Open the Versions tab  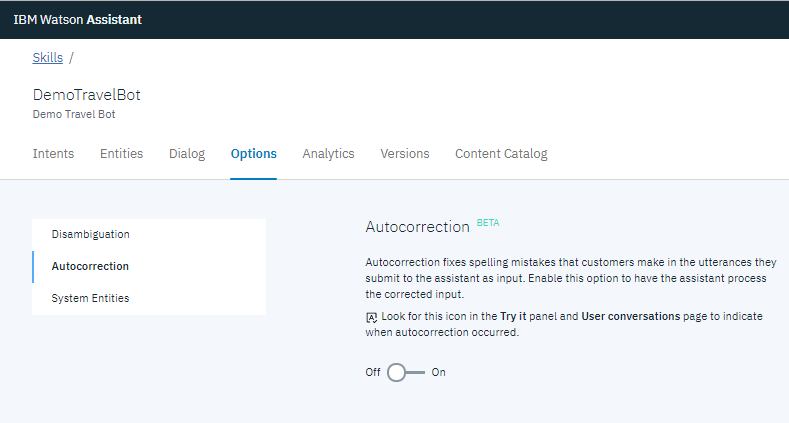point(405,153)
